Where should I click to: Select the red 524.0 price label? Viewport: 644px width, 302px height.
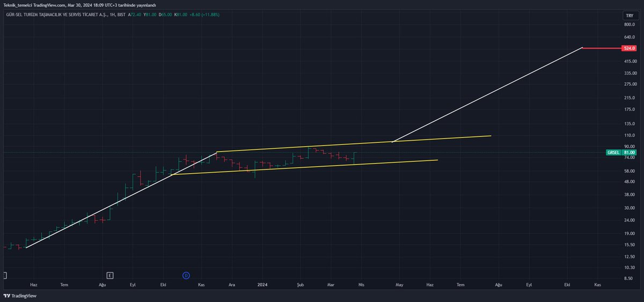(629, 48)
